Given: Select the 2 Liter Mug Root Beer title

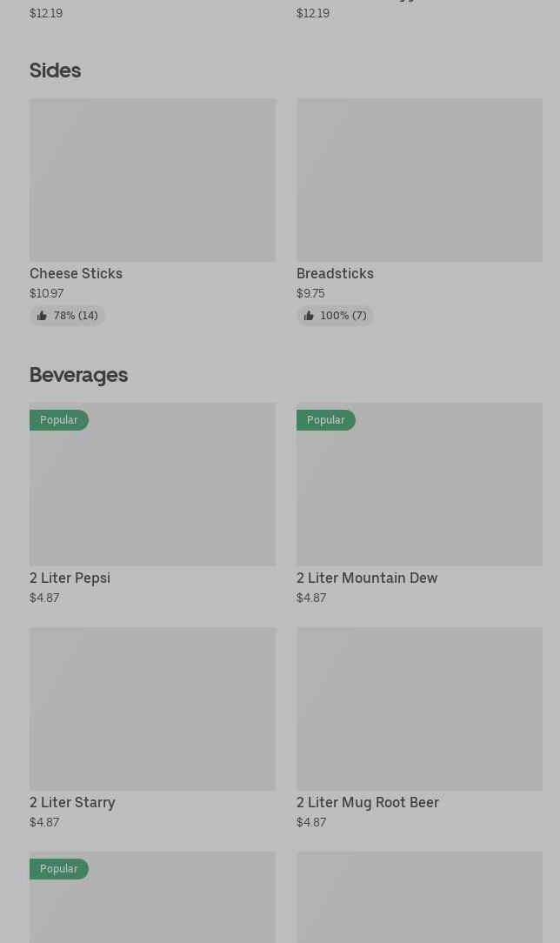Looking at the screenshot, I should tap(368, 802).
